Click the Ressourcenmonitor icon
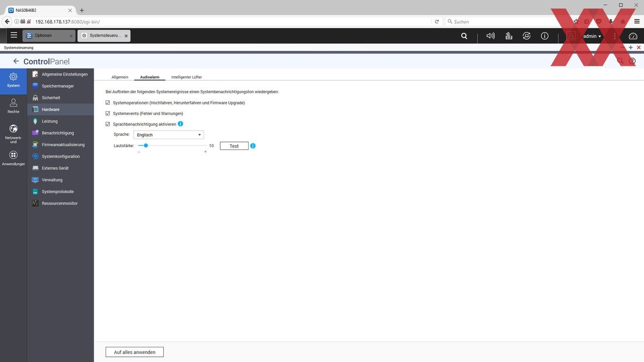The height and width of the screenshot is (362, 644). point(35,203)
